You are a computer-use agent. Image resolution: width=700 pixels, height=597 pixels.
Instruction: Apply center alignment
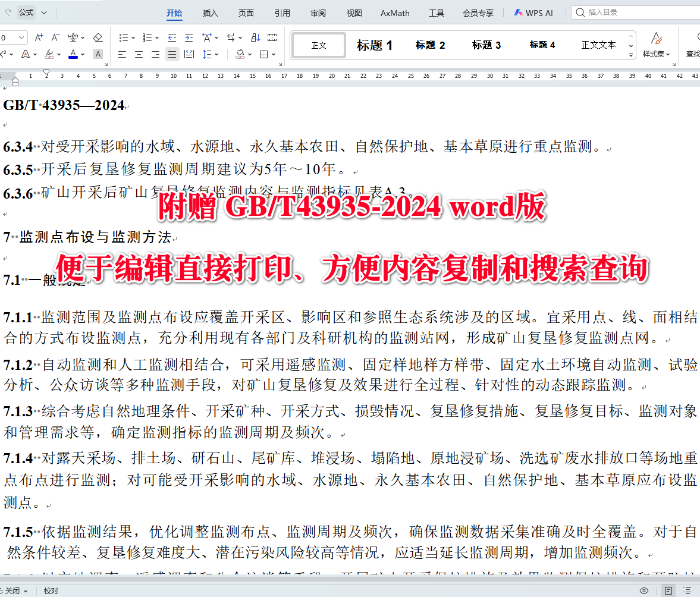point(138,54)
